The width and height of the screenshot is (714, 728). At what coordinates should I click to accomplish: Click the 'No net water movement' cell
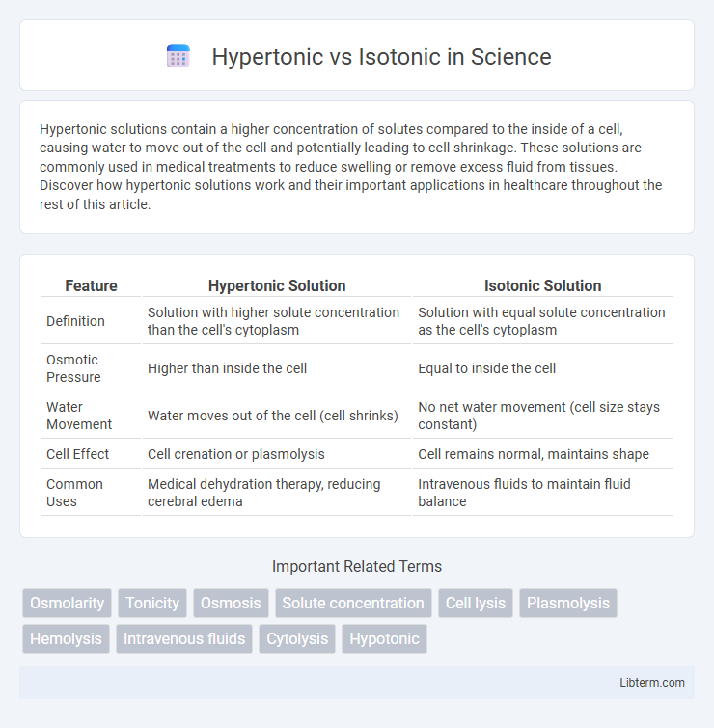point(542,416)
